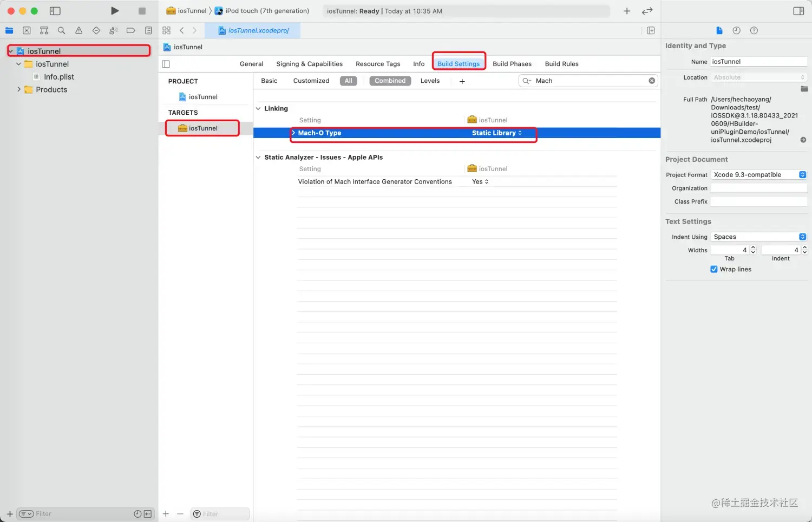Open the related items grid menu

point(166,30)
